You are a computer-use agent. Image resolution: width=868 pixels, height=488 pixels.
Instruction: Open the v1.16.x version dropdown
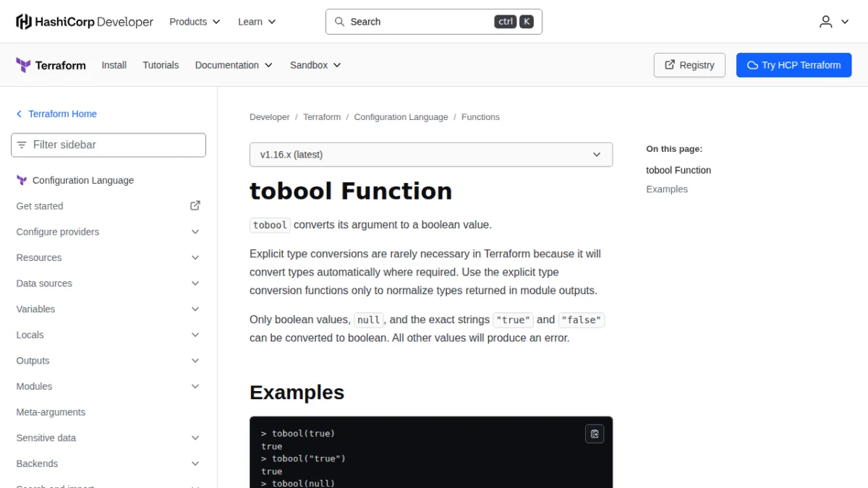pos(431,155)
